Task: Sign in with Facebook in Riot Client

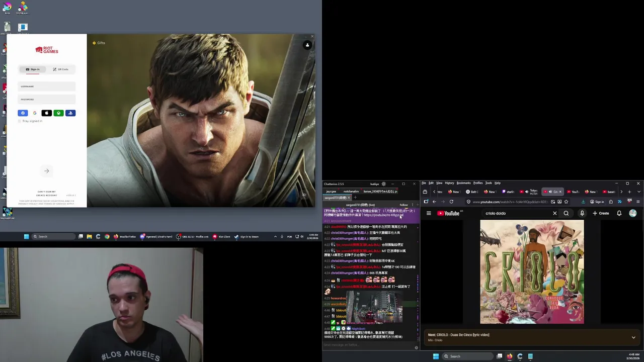Action: [23, 113]
